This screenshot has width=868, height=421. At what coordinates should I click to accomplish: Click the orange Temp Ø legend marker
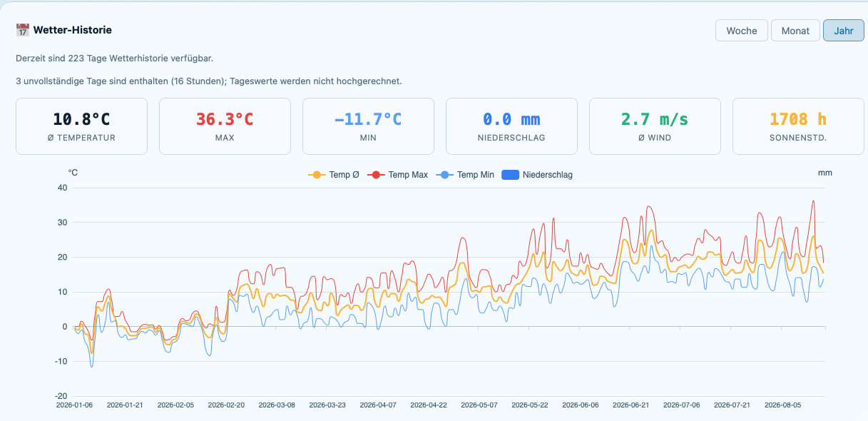coord(316,175)
